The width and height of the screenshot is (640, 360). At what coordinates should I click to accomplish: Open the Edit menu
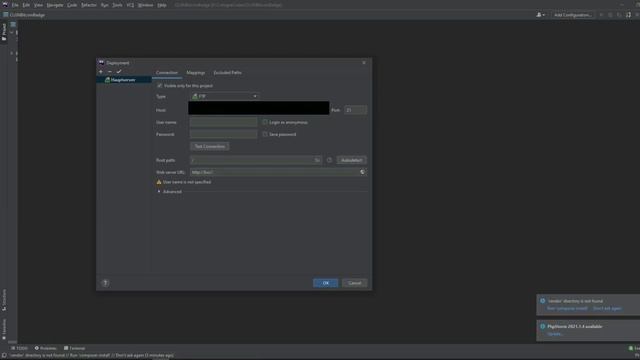[26, 5]
